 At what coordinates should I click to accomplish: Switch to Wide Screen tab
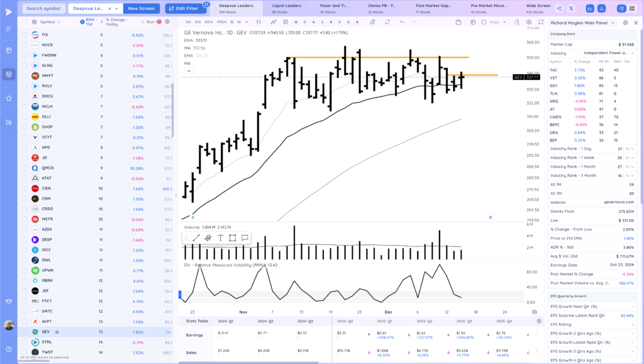click(x=538, y=8)
